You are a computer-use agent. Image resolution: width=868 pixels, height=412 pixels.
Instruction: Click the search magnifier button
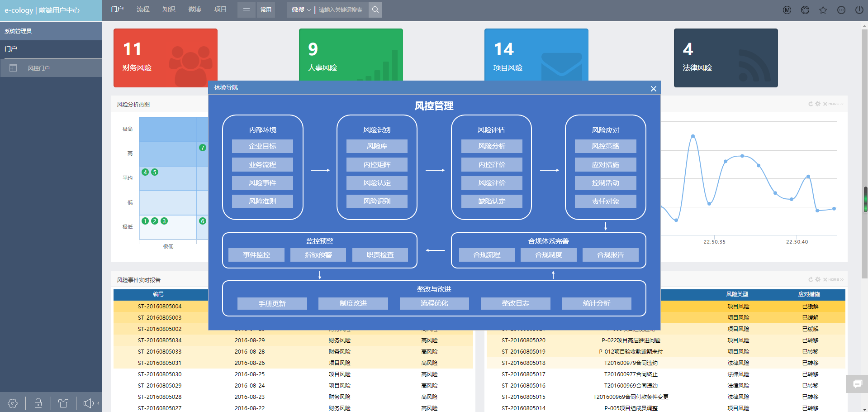click(375, 10)
